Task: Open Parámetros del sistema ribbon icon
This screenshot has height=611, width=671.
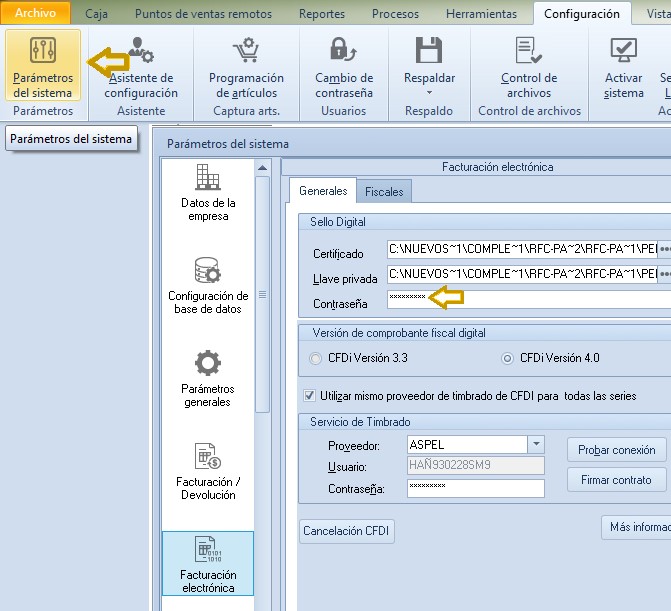Action: click(x=43, y=65)
